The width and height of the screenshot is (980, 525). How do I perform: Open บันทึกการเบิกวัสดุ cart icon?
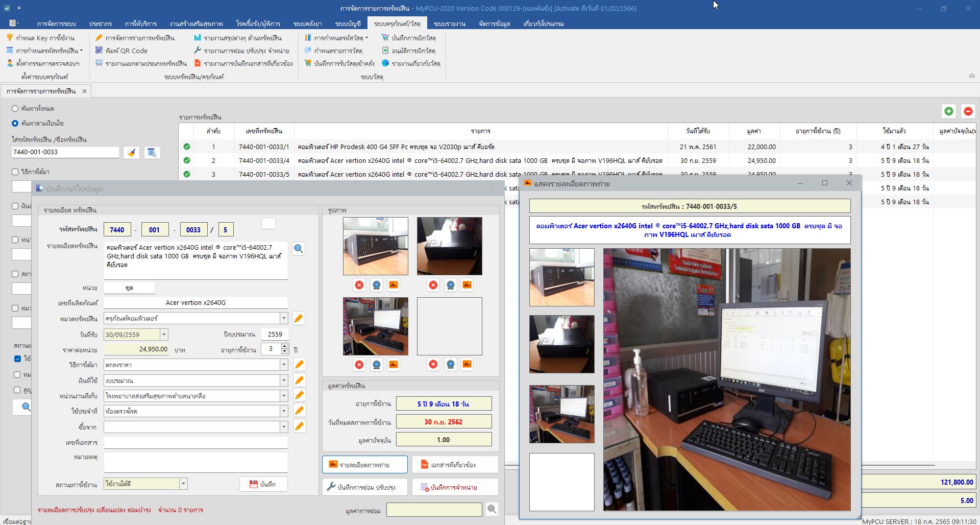click(385, 37)
